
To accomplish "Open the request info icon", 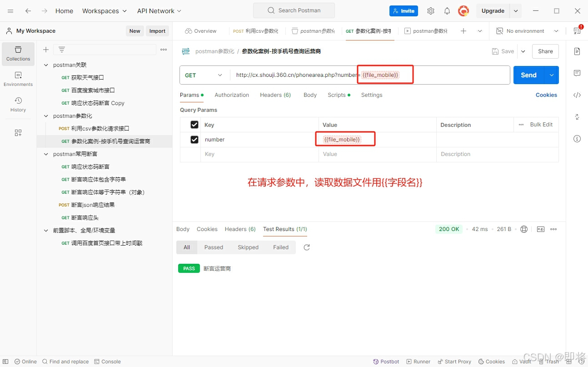I will point(577,139).
